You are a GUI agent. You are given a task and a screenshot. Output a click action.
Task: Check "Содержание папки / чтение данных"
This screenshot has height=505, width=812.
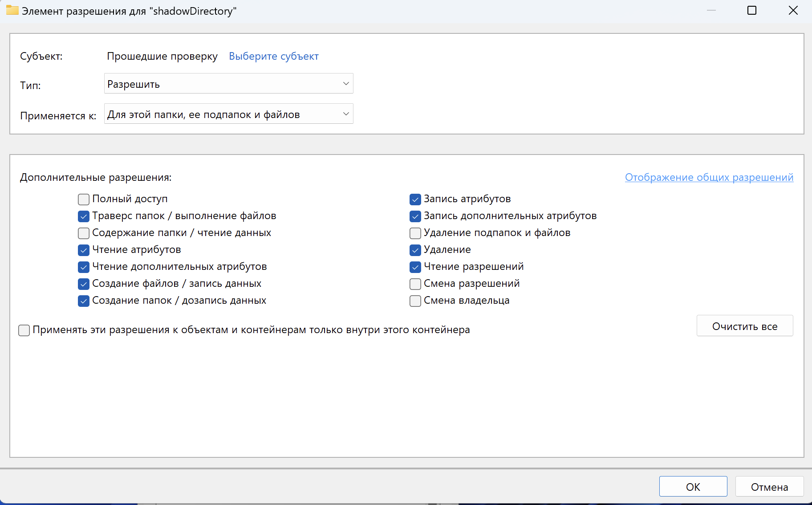point(84,233)
